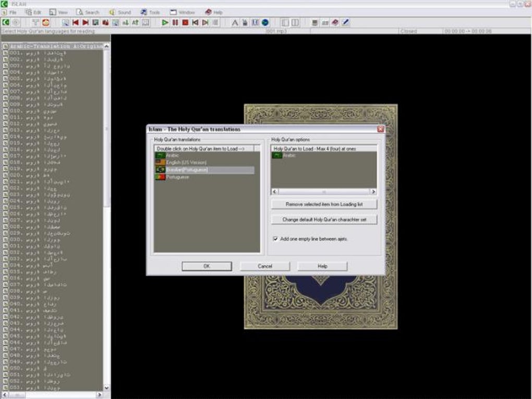Click the sidebar scroll-up arrow

click(x=106, y=46)
